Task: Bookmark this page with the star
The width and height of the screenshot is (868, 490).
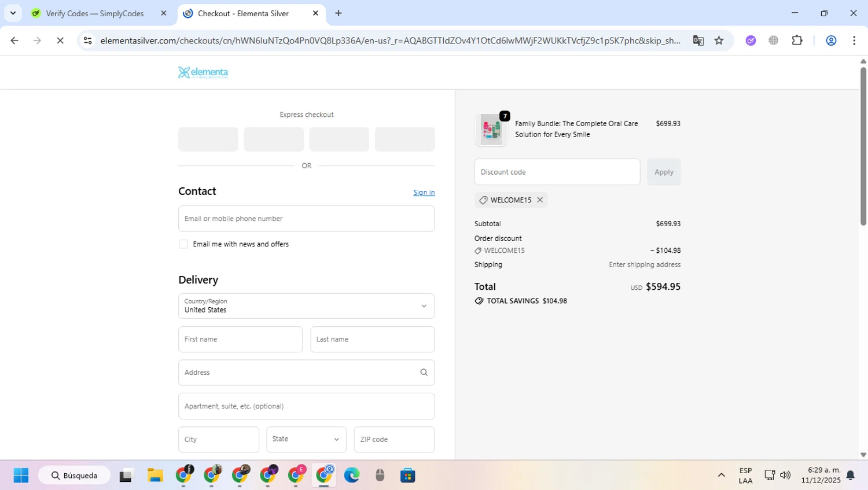Action: pyautogui.click(x=719, y=40)
